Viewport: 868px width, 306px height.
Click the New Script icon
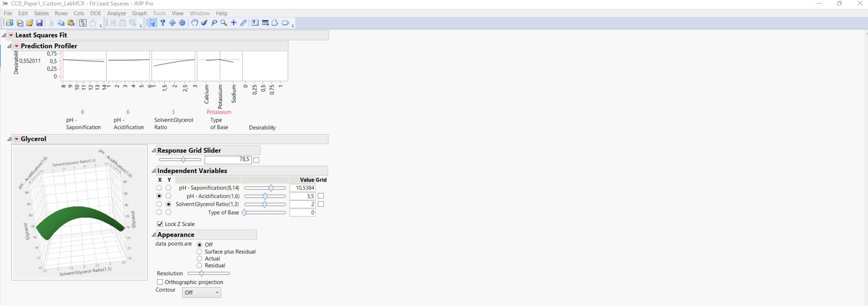coord(20,23)
